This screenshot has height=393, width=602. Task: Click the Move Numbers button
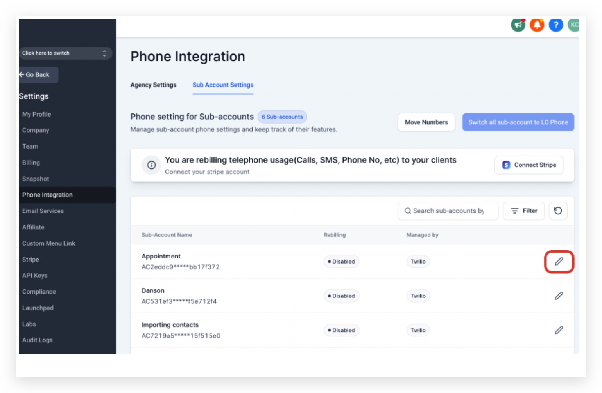[x=426, y=122]
